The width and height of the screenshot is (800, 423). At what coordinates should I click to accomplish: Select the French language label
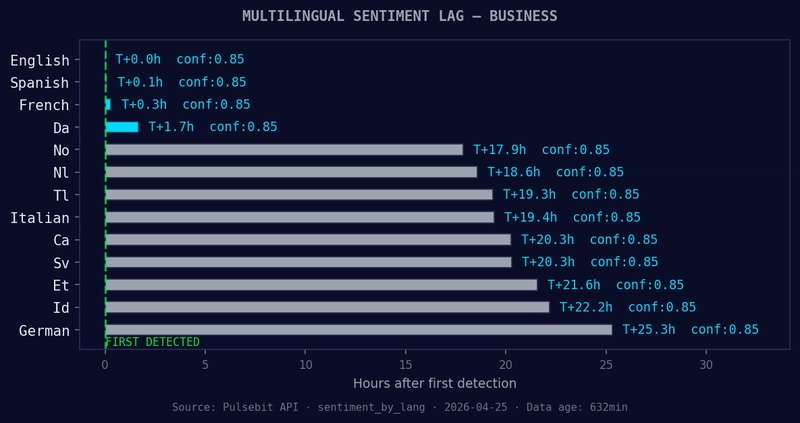[44, 105]
